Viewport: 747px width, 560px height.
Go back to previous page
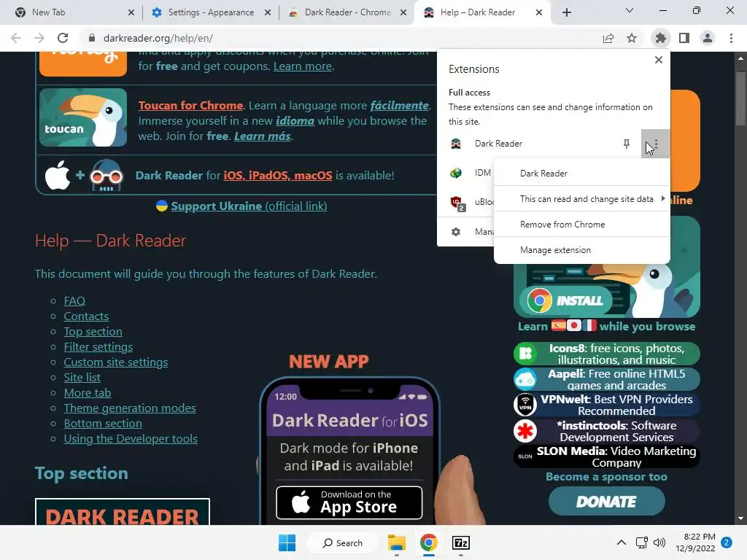coord(16,38)
